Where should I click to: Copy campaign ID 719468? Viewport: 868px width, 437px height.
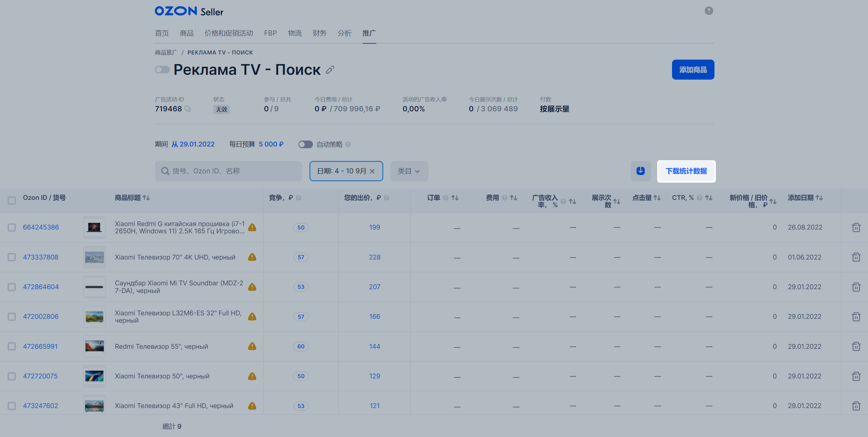pos(187,109)
